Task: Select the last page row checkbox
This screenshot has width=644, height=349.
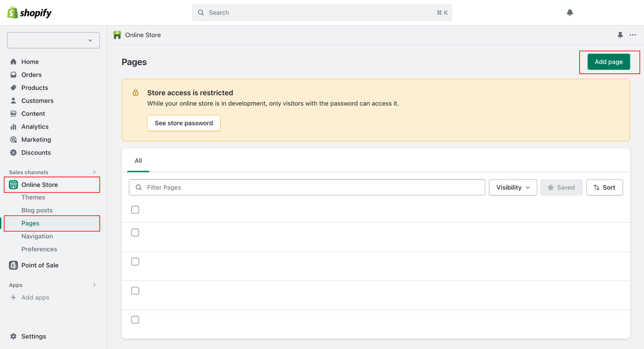Action: (x=135, y=320)
